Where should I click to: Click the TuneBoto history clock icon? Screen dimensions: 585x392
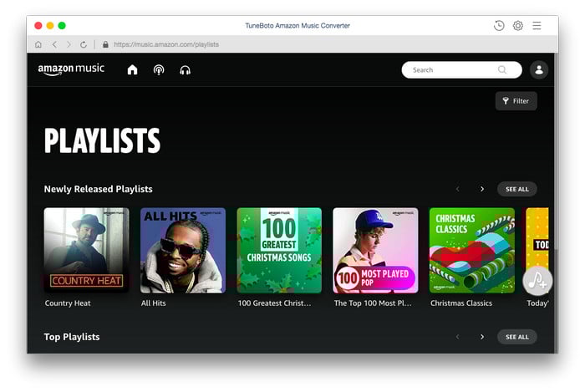coord(499,26)
